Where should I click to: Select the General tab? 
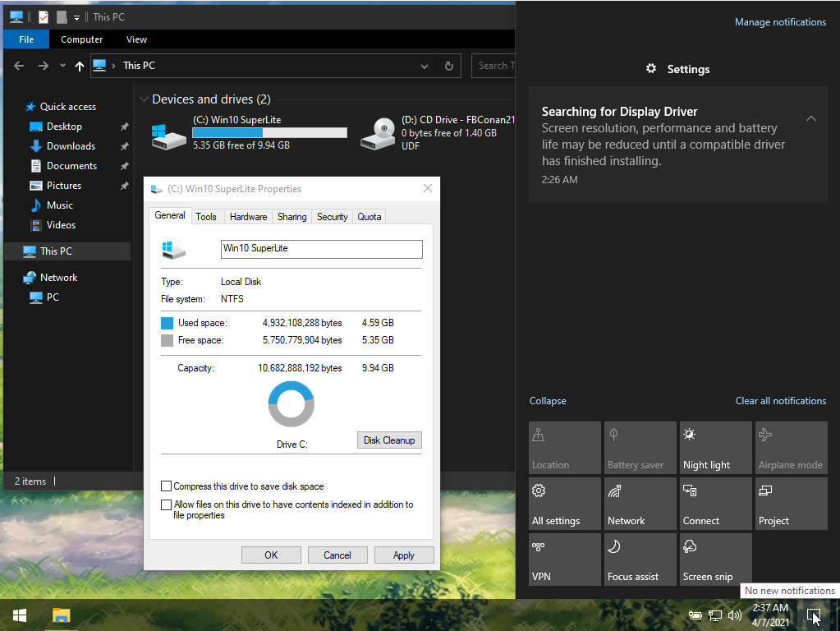pyautogui.click(x=170, y=215)
